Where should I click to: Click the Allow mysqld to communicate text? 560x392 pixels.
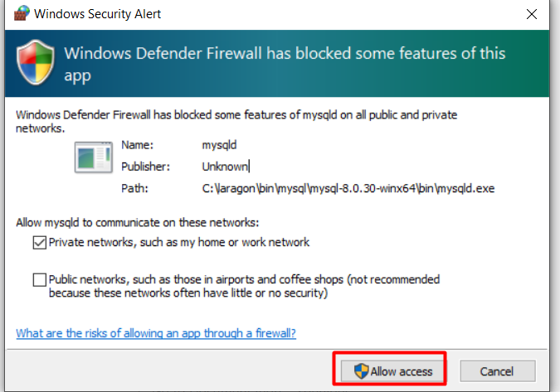138,223
